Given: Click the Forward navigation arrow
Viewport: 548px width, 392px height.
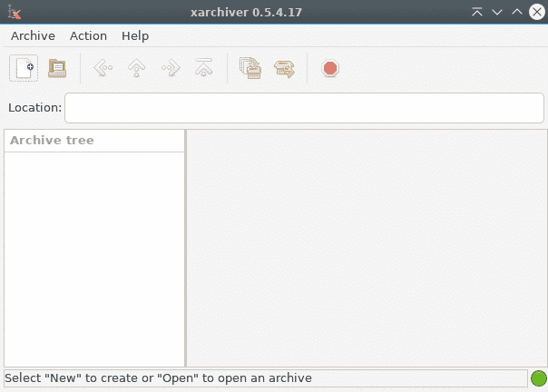Looking at the screenshot, I should [x=171, y=68].
